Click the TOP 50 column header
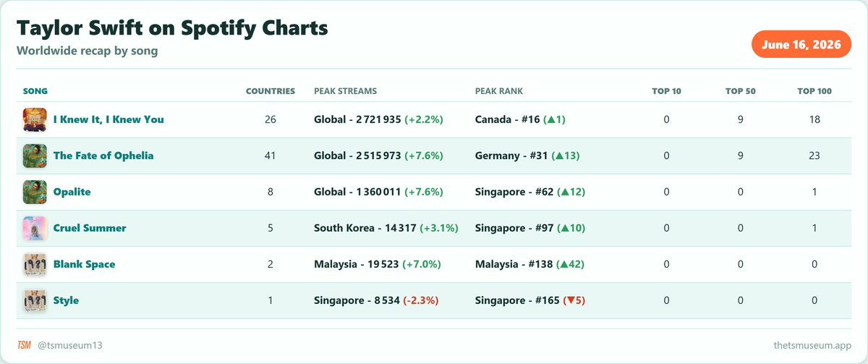 (741, 91)
